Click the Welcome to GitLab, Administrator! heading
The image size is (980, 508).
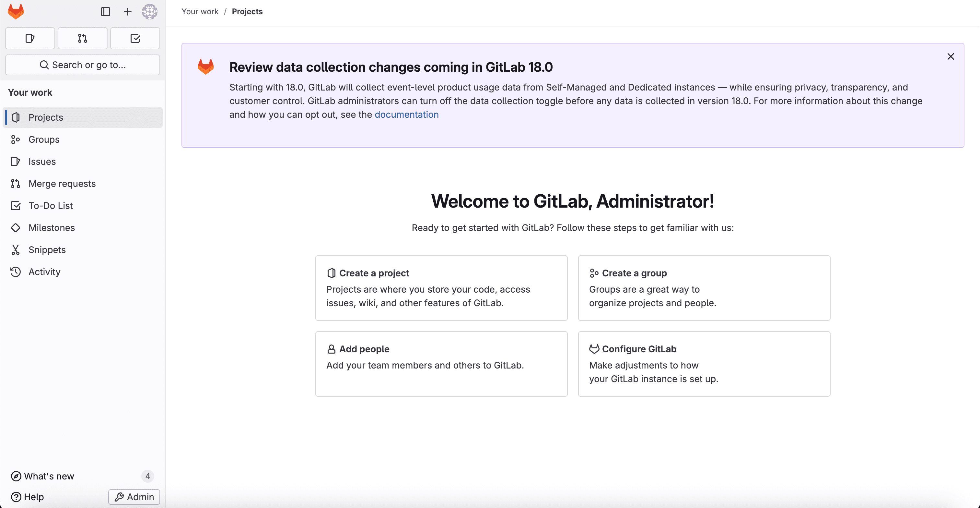coord(573,201)
